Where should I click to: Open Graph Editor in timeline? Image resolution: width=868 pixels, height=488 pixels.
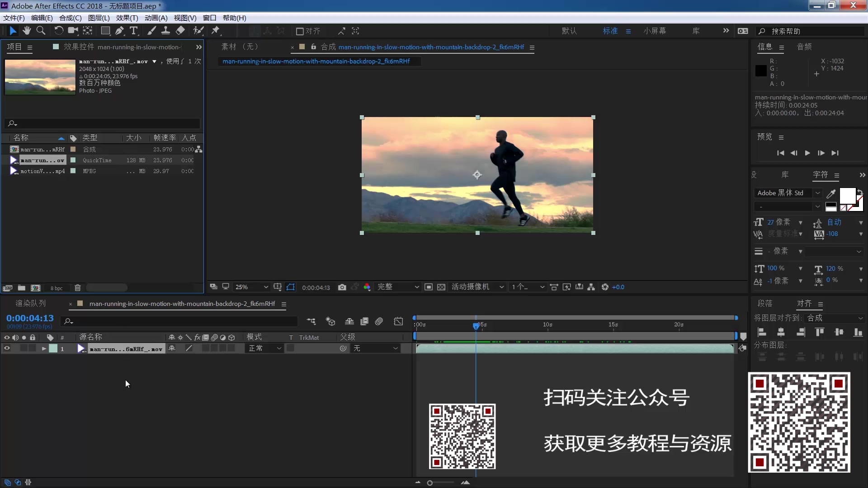pos(398,321)
